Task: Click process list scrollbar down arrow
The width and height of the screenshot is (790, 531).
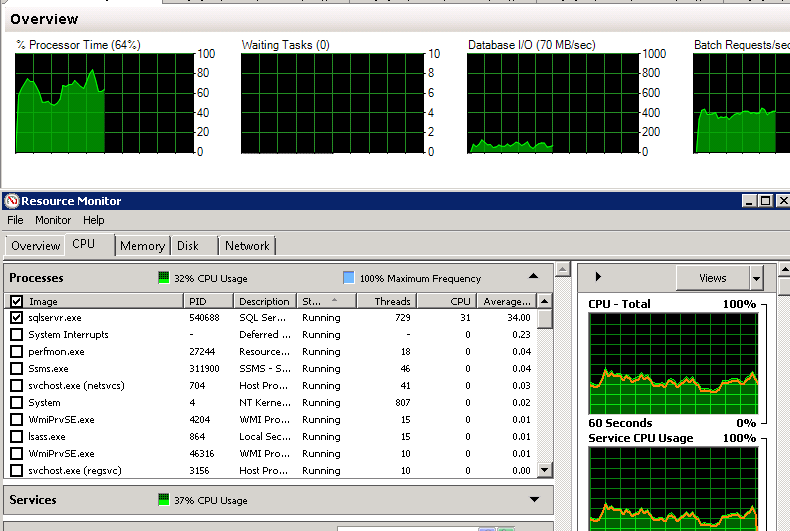Action: click(545, 470)
